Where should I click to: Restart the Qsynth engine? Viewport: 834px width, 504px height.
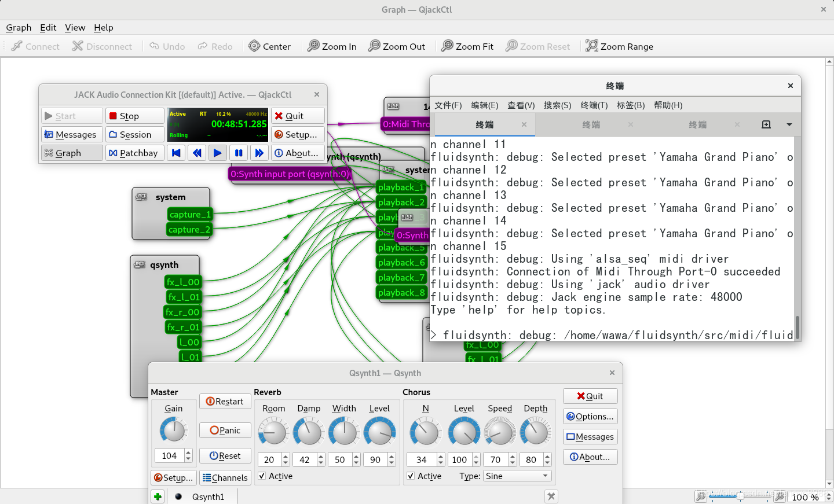pos(225,401)
